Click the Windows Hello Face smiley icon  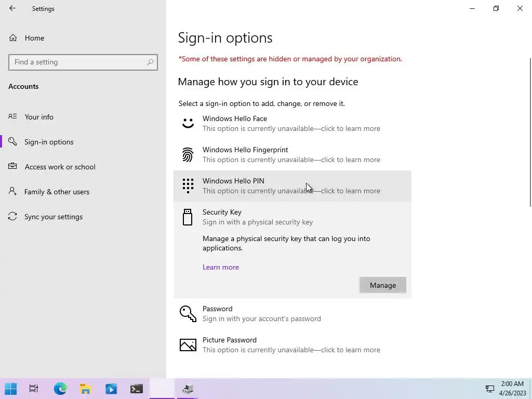click(188, 124)
